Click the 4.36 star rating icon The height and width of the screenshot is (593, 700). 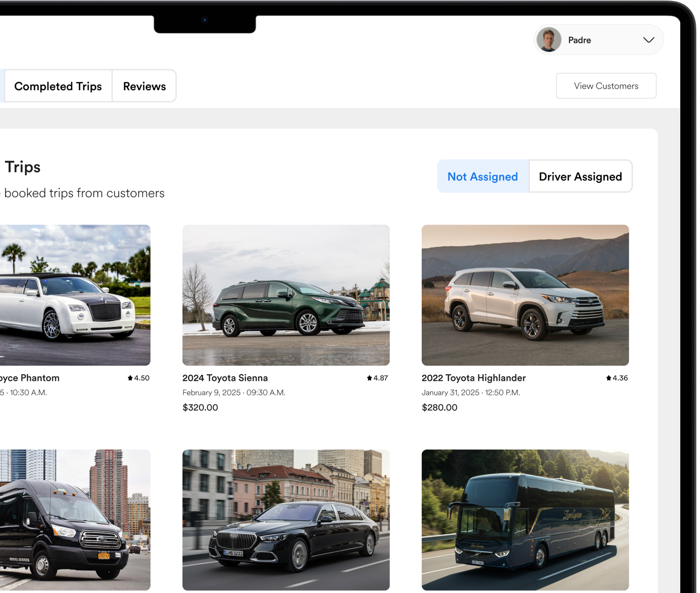click(608, 377)
